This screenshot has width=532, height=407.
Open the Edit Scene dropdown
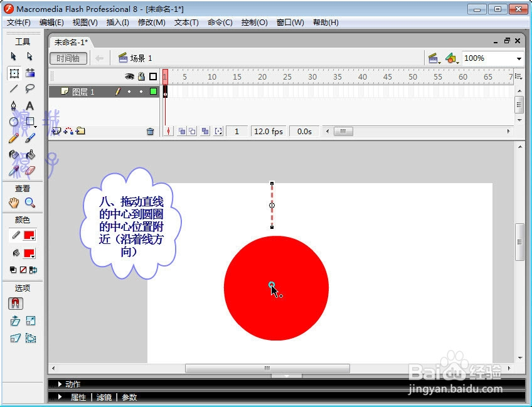pyautogui.click(x=434, y=59)
